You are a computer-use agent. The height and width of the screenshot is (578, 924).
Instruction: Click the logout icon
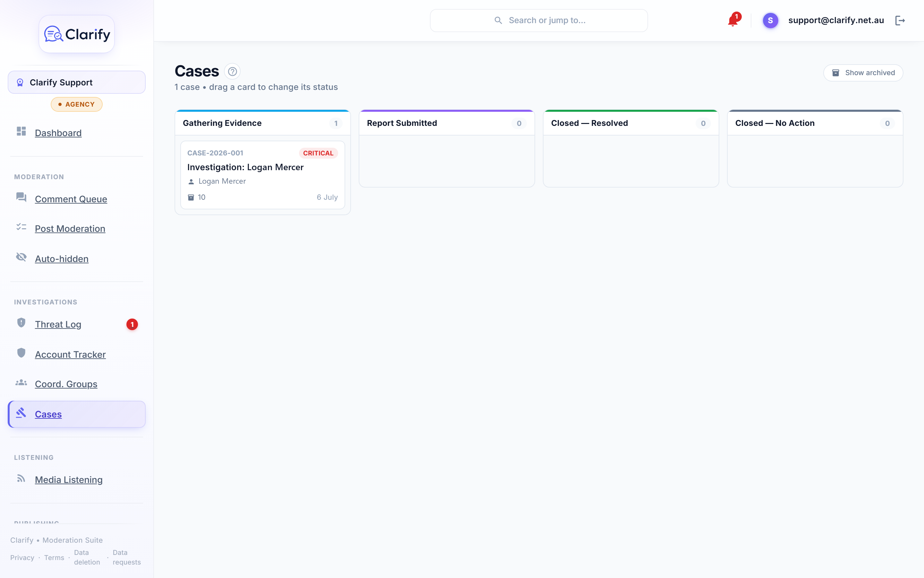tap(900, 20)
